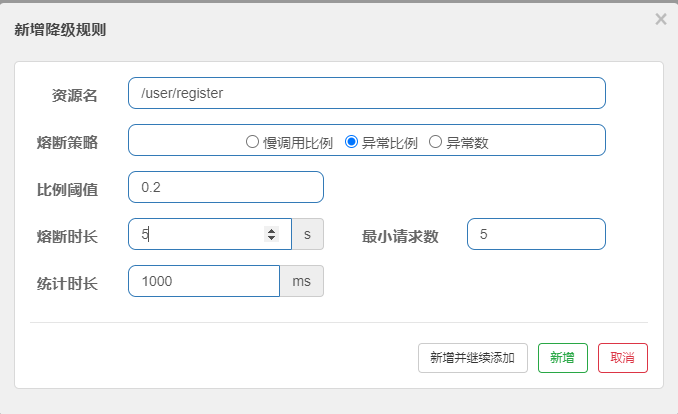Increase 熔断时长 with the up spinner arrow

pyautogui.click(x=271, y=230)
